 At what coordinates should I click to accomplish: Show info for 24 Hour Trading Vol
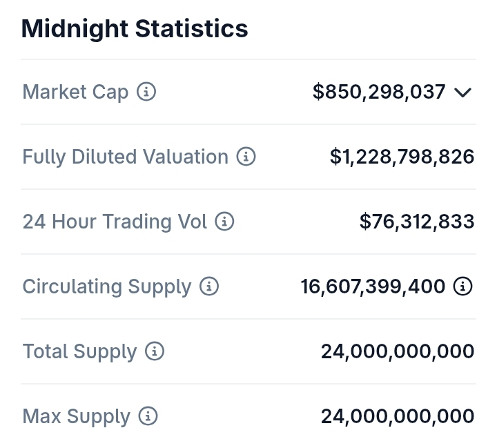[x=225, y=222]
